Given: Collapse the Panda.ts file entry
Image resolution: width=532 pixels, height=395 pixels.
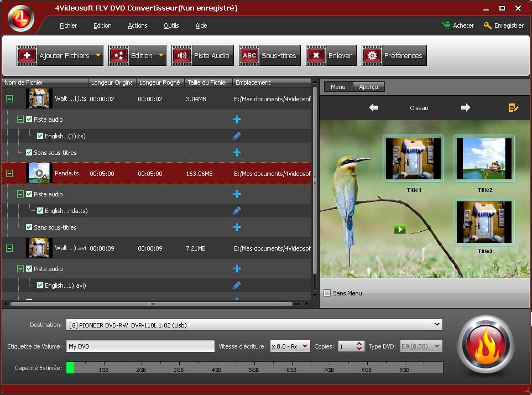Looking at the screenshot, I should pos(9,173).
